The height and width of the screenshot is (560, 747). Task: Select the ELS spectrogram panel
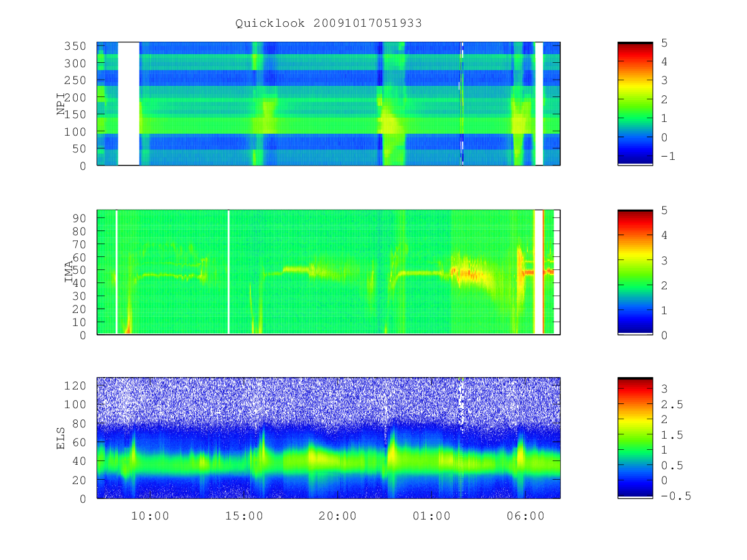point(329,437)
